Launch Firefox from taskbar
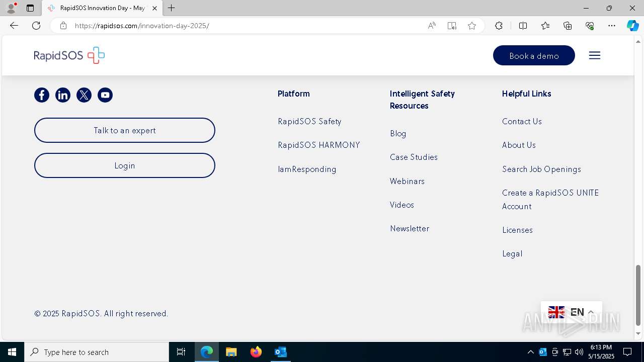 click(x=256, y=352)
